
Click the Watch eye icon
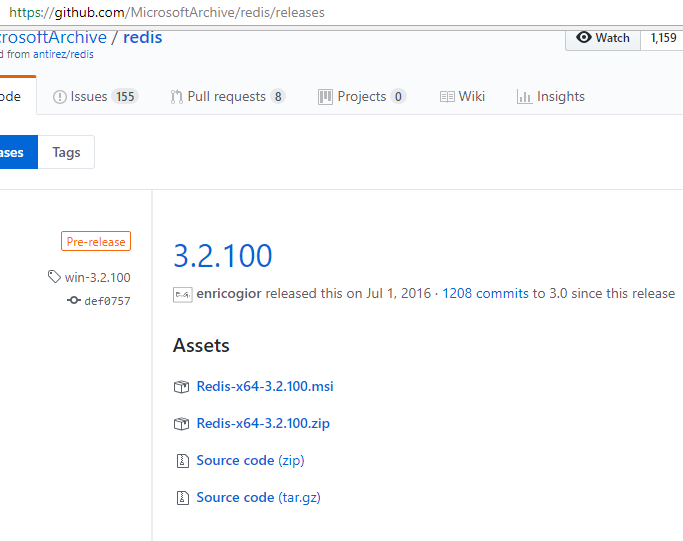tap(584, 37)
